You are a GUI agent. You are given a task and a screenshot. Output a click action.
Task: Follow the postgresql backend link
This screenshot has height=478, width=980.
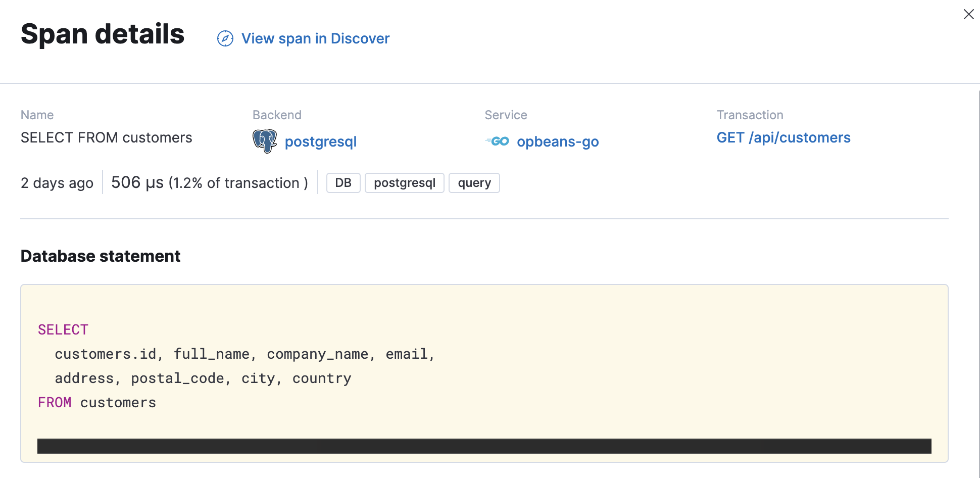(321, 141)
